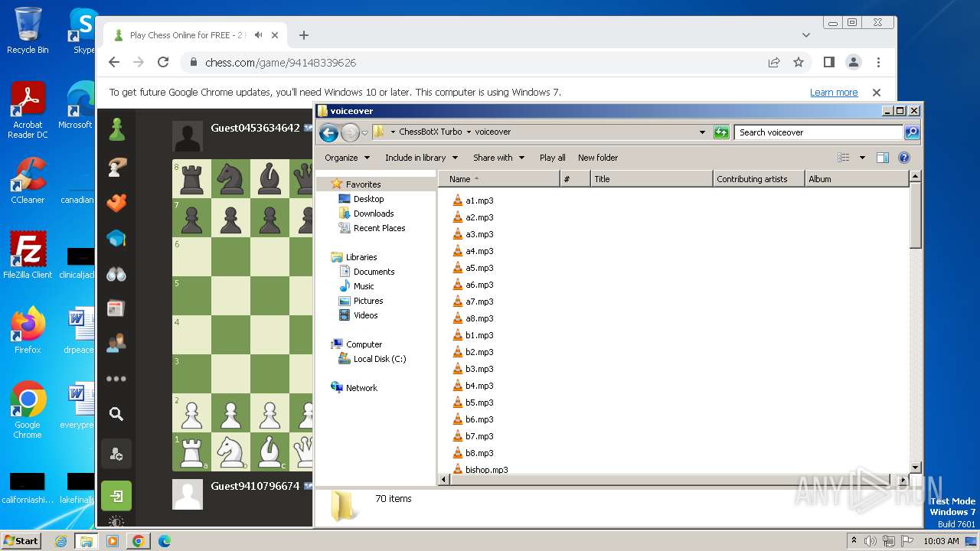Viewport: 980px width, 551px height.
Task: Select Desktop under Favorites
Action: click(x=368, y=199)
